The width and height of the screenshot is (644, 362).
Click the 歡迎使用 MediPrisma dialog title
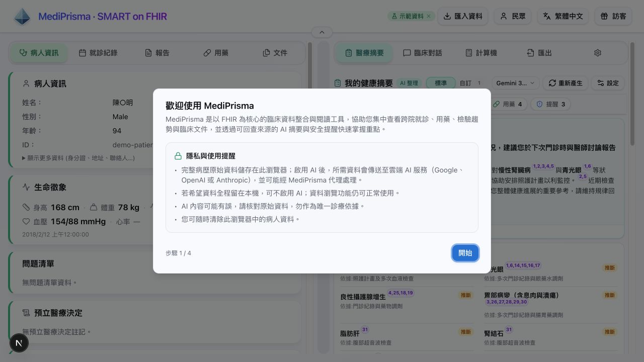pos(210,106)
